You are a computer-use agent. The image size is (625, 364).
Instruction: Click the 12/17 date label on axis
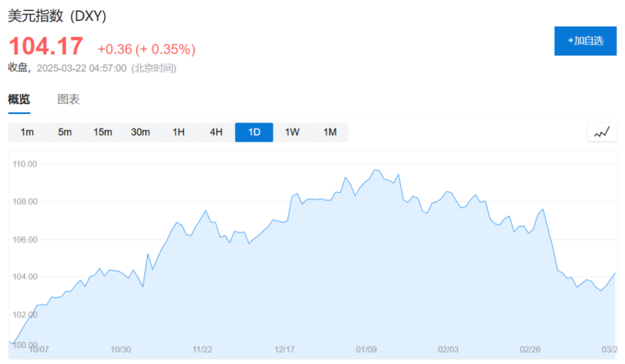tap(285, 350)
